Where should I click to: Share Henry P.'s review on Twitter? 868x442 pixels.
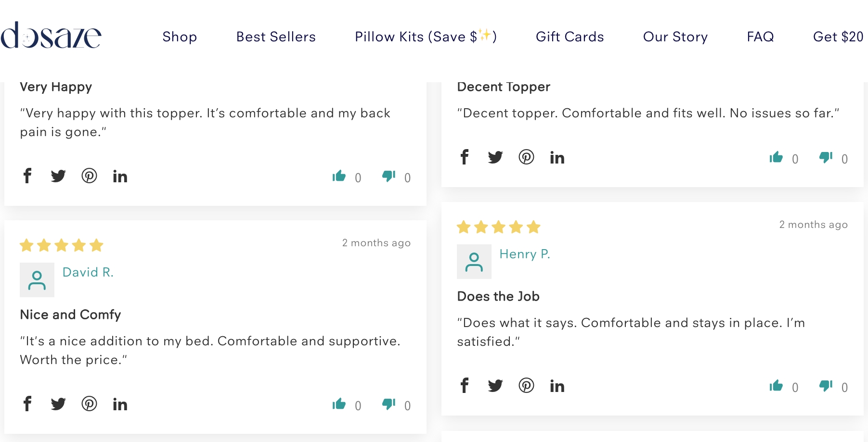[x=495, y=385]
